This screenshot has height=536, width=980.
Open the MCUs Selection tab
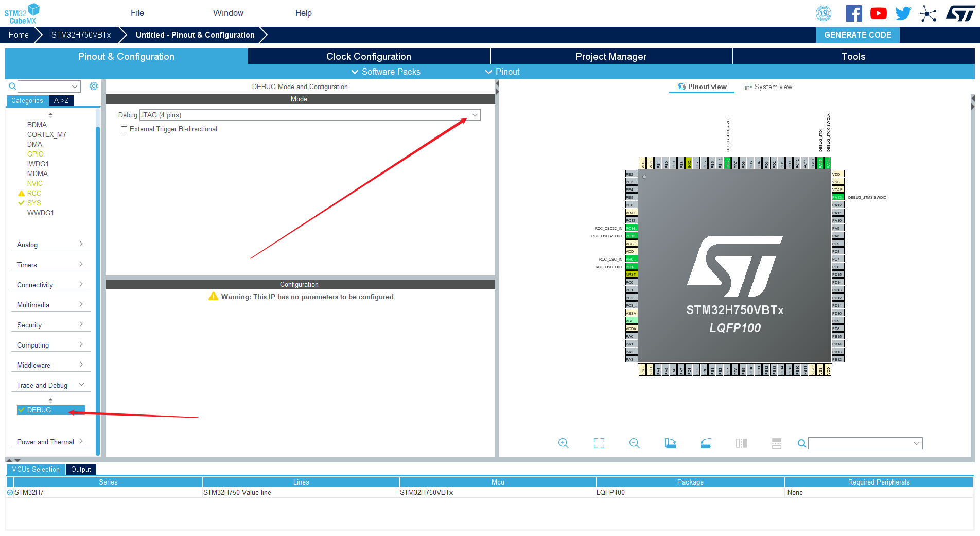36,469
